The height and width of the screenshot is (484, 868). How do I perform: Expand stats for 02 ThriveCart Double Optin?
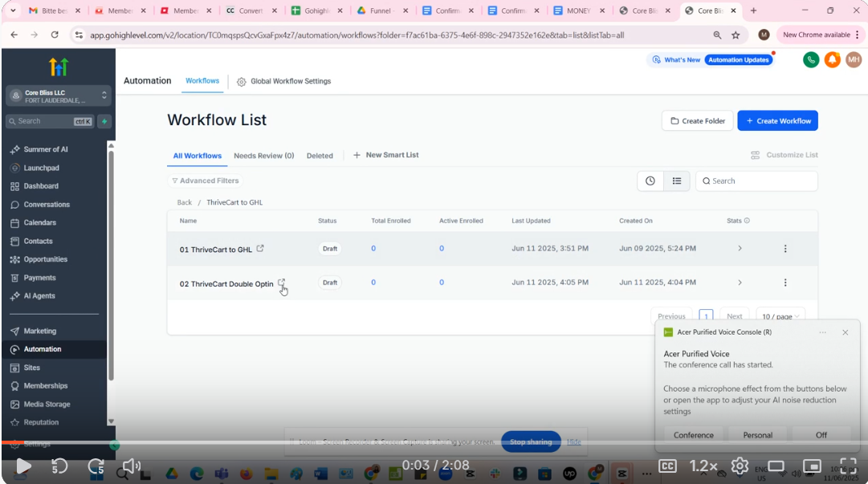pyautogui.click(x=740, y=283)
